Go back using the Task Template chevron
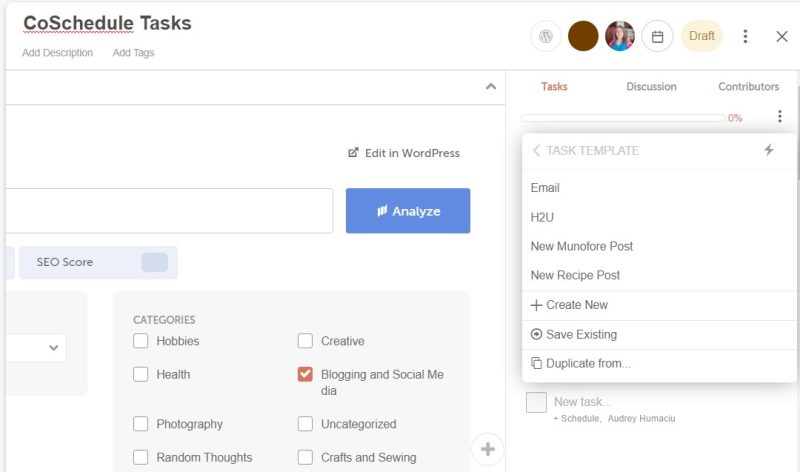This screenshot has width=800, height=472. tap(536, 151)
